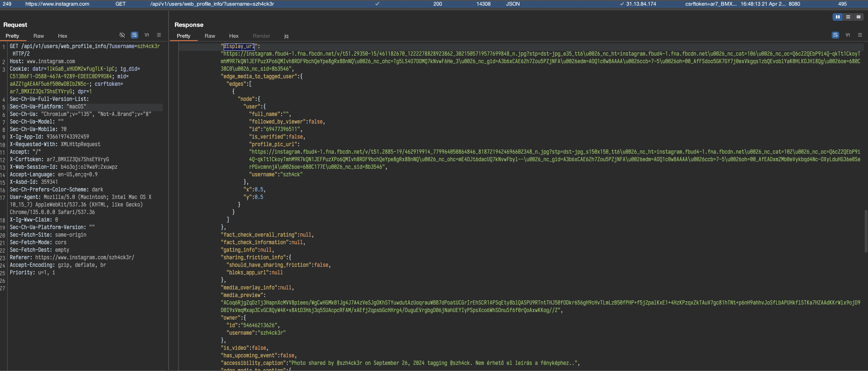Click the Response panel vertical scrollbar
The width and height of the screenshot is (868, 371).
point(865,231)
